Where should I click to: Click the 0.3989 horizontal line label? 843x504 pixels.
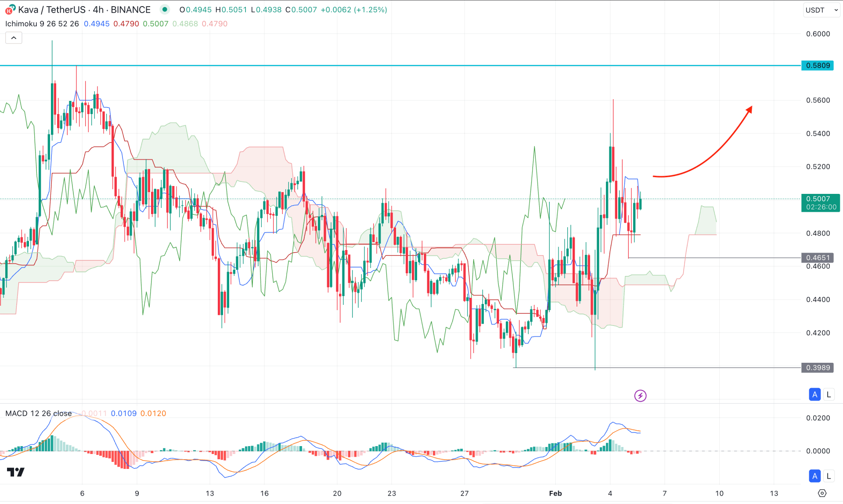[818, 368]
